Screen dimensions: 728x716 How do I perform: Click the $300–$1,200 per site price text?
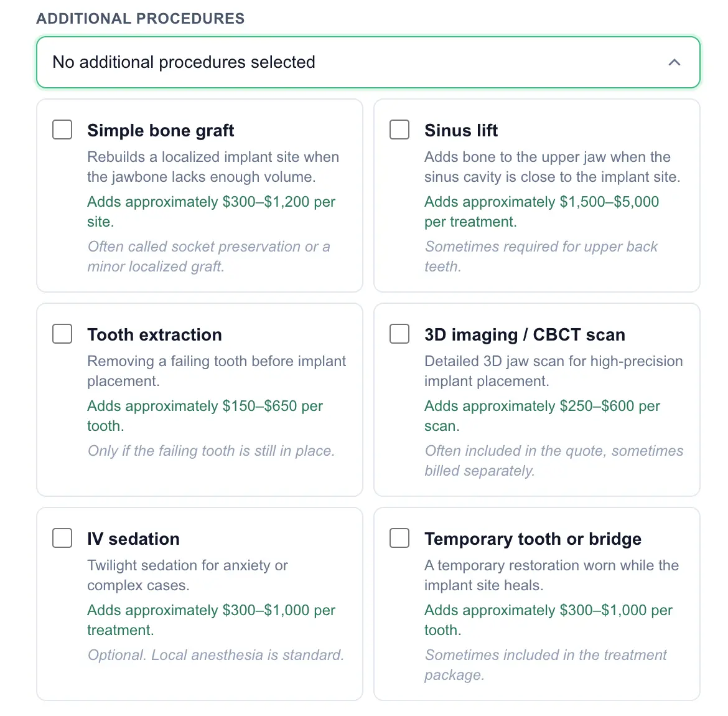(x=212, y=212)
